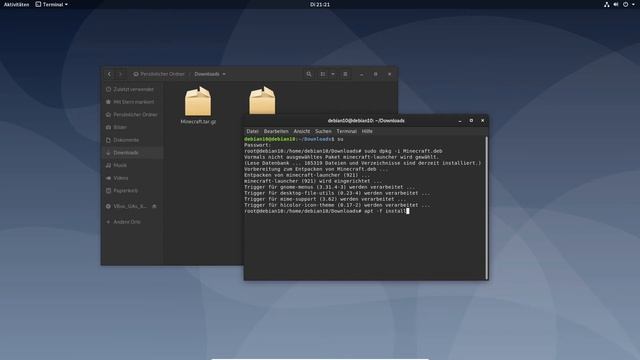Open the Hilfe menu in Terminal

367,131
